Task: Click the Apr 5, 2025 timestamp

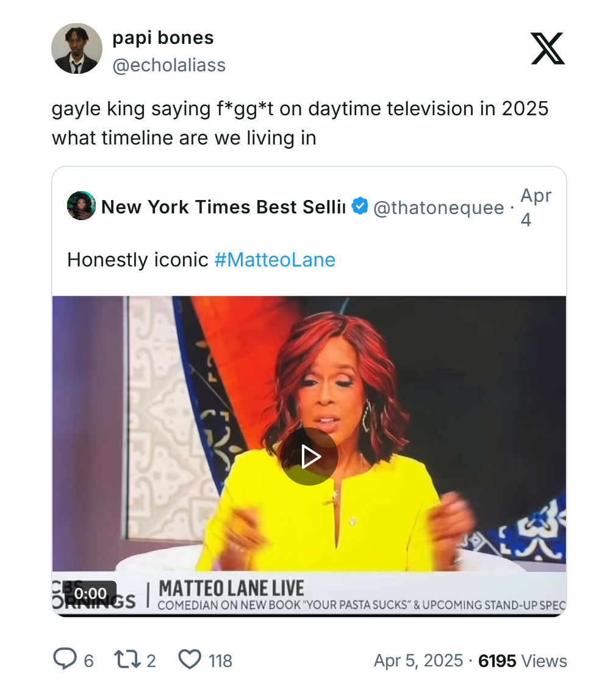Action: click(418, 660)
